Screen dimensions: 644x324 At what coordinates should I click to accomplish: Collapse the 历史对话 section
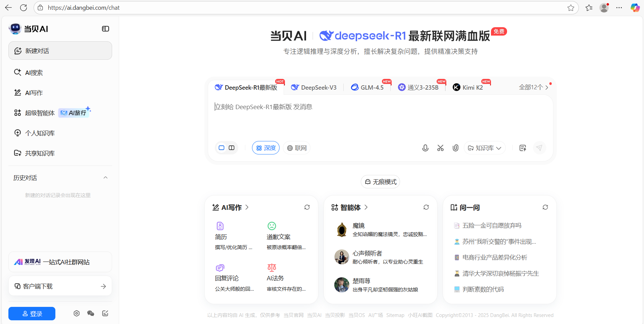pyautogui.click(x=105, y=178)
